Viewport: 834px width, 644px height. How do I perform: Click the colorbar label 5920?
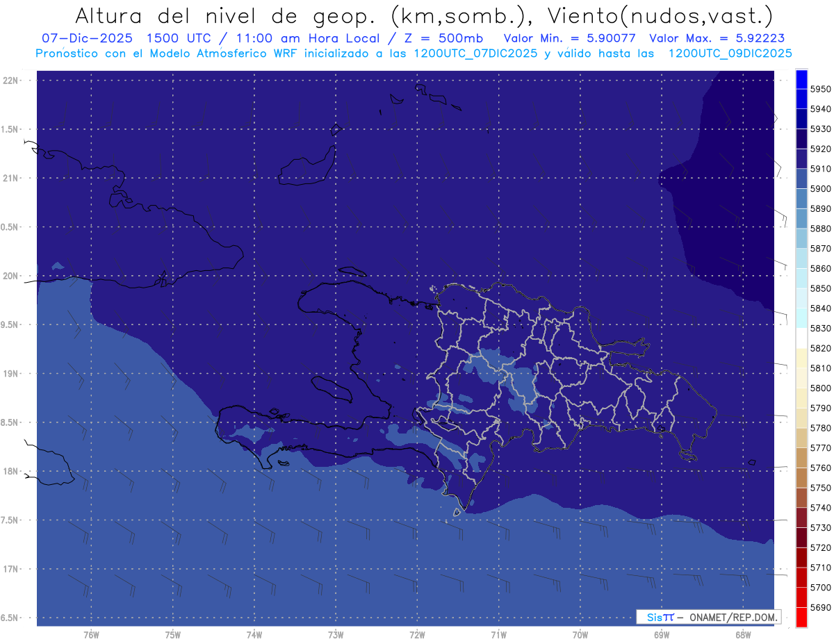click(x=821, y=149)
